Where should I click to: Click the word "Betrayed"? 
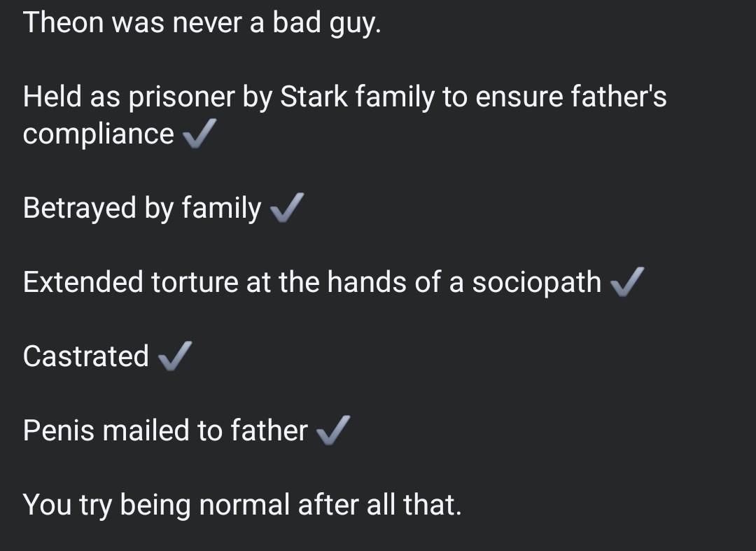coord(80,208)
